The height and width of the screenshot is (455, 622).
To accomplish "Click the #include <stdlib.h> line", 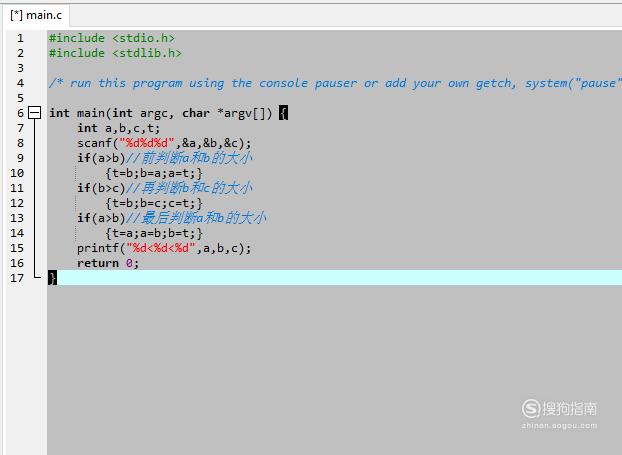I will [115, 53].
